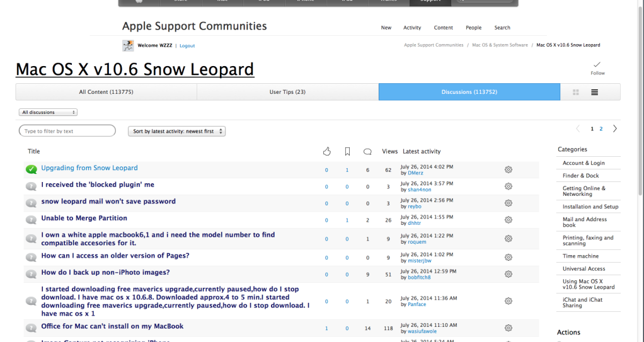Click the green answered checkmark icon

point(32,169)
